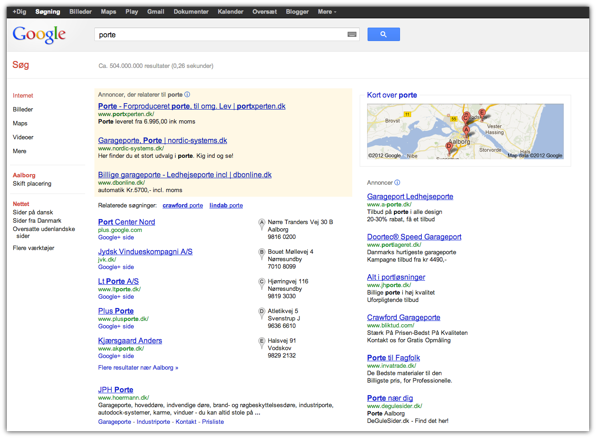
Task: Expand 'Mere' in the left sidebar
Action: tap(19, 151)
